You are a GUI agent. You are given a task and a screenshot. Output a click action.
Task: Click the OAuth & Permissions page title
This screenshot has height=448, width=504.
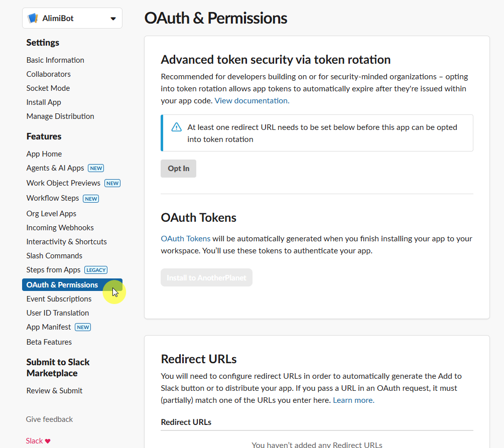[216, 18]
